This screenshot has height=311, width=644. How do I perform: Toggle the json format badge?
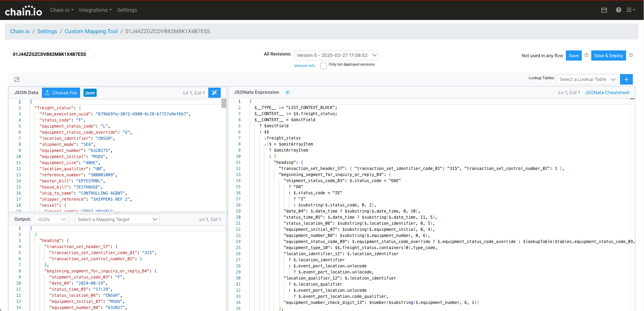90,93
